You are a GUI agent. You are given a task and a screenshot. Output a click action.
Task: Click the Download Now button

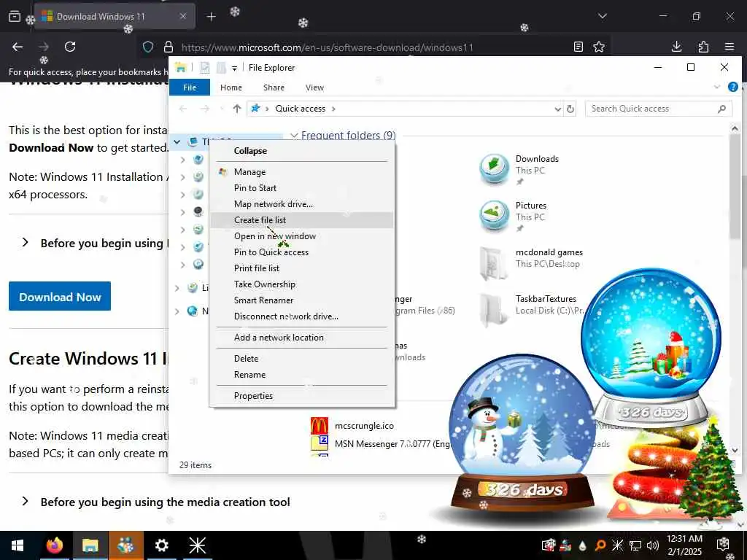60,296
